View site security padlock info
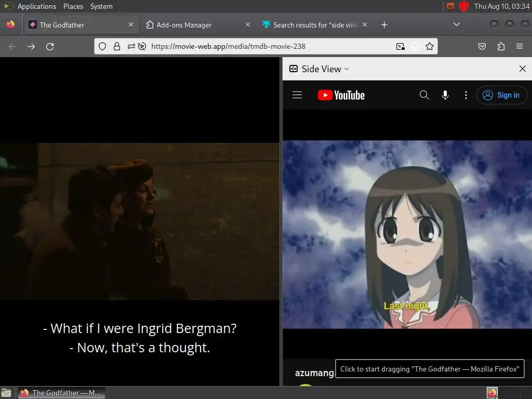Viewport: 532px width, 399px height. click(x=117, y=46)
